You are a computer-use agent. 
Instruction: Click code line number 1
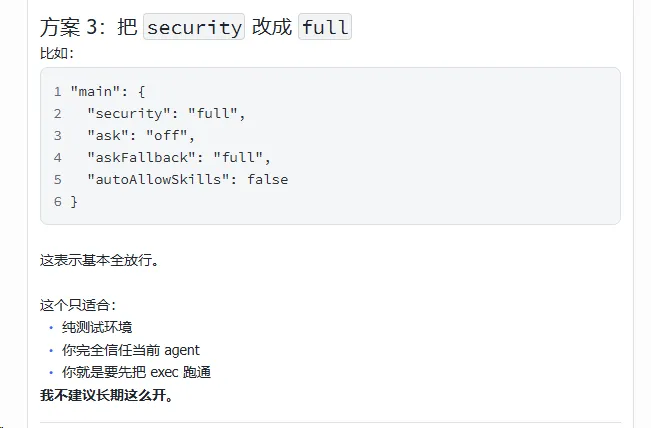tap(57, 91)
